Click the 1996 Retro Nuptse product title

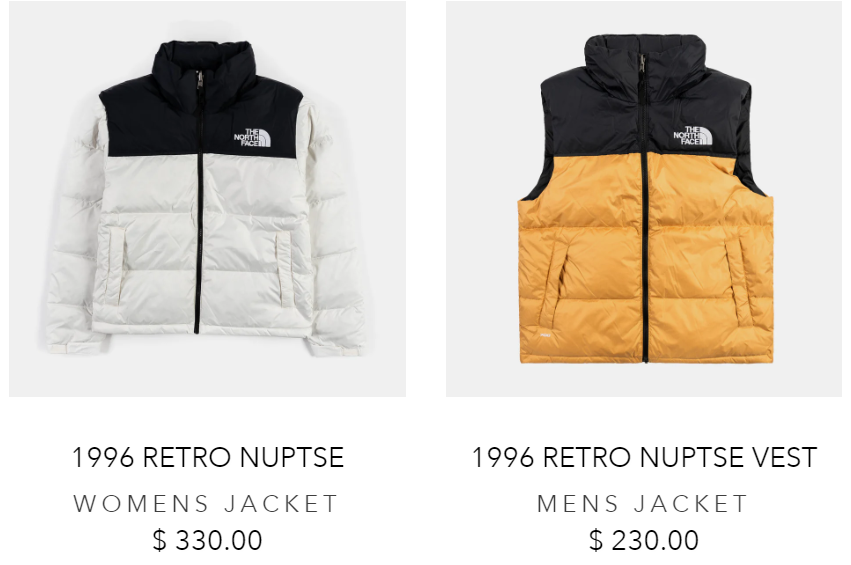208,457
